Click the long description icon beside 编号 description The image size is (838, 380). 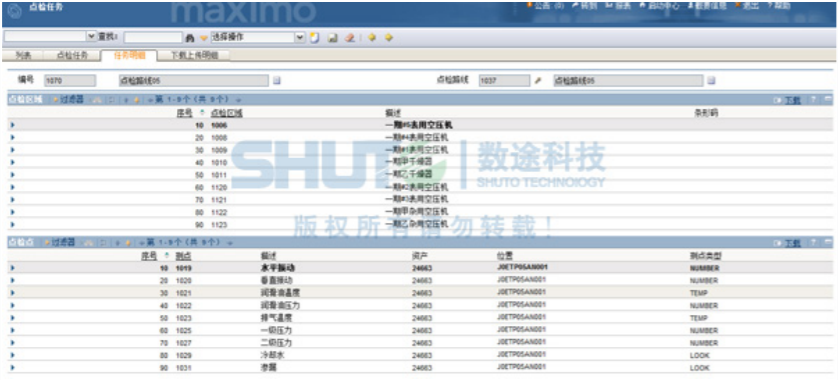[277, 81]
